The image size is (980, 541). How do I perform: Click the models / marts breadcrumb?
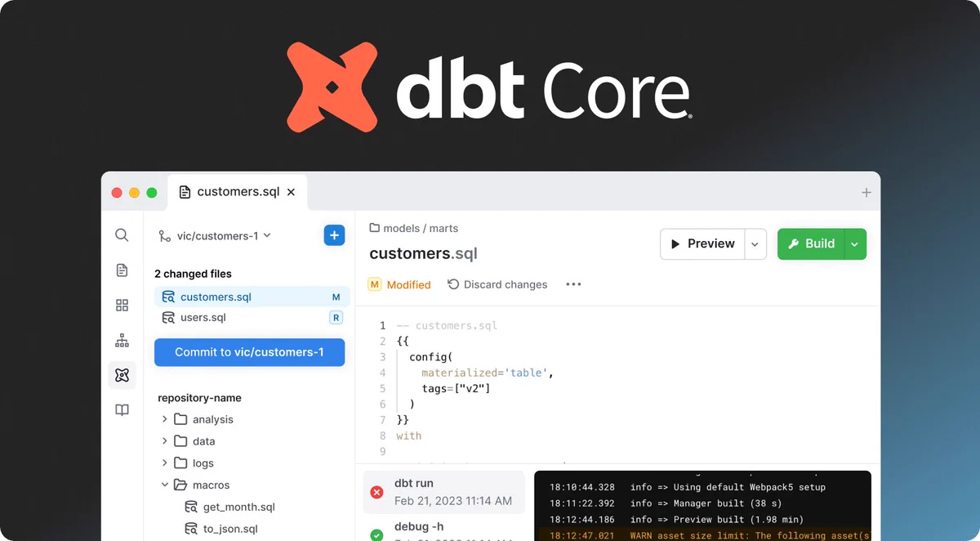tap(414, 229)
